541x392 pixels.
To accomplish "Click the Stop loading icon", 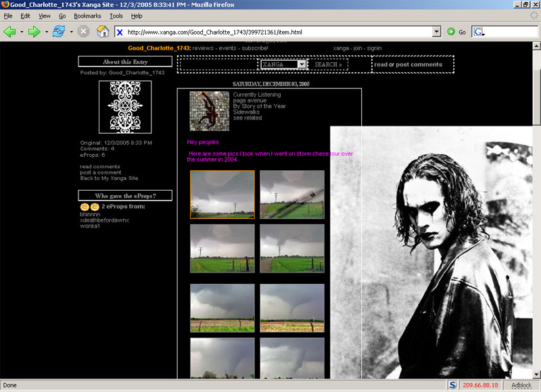I will coord(83,32).
